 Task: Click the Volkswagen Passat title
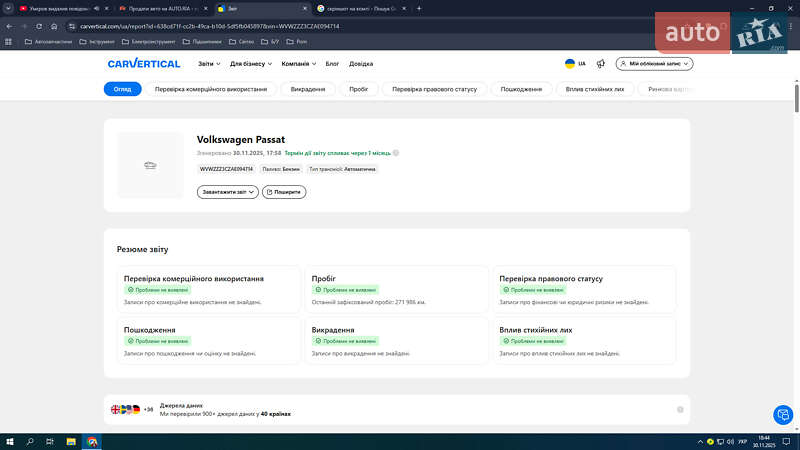point(241,139)
